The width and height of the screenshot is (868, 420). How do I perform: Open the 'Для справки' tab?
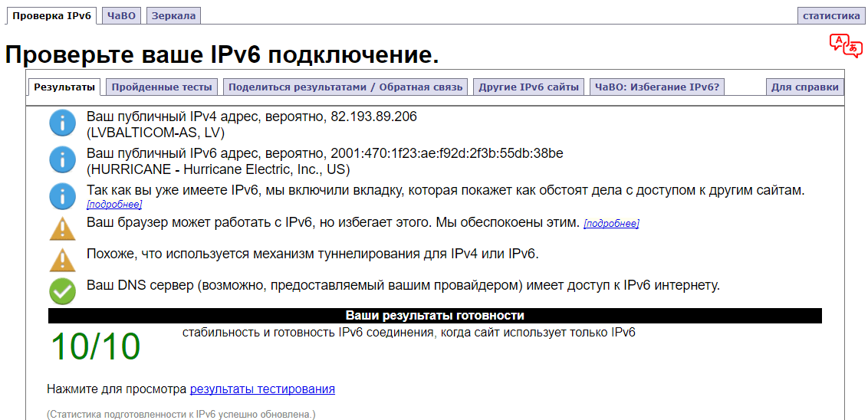click(x=805, y=87)
